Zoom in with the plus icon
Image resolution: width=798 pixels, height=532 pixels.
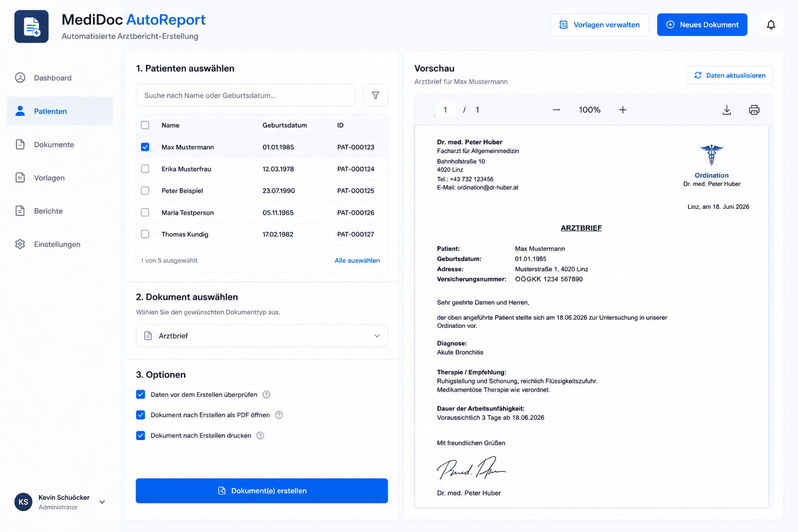[x=622, y=110]
